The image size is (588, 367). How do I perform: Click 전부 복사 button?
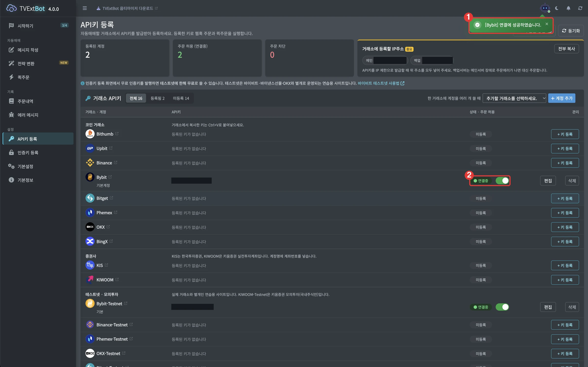click(x=567, y=49)
